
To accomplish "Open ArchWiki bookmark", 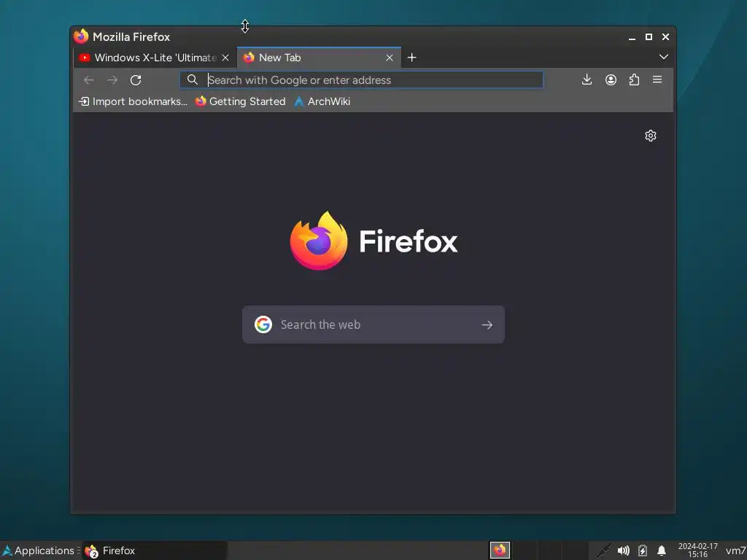I will click(x=322, y=101).
